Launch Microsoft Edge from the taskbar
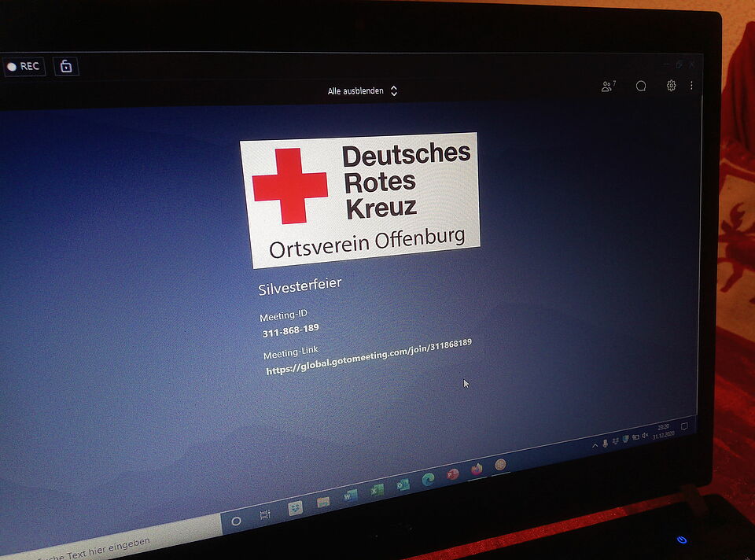Screen dimensions: 755x560 point(428,479)
